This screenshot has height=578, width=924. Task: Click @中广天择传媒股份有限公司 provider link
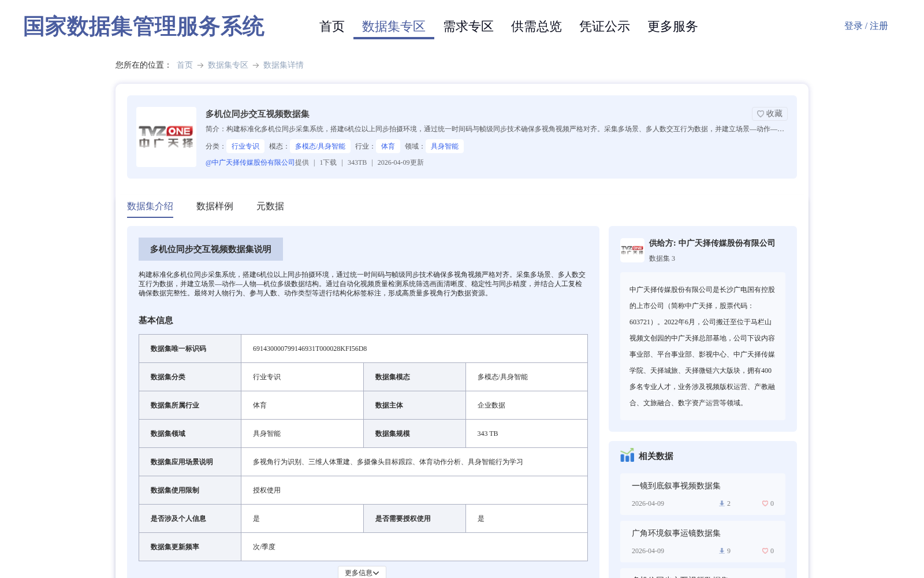pyautogui.click(x=250, y=163)
